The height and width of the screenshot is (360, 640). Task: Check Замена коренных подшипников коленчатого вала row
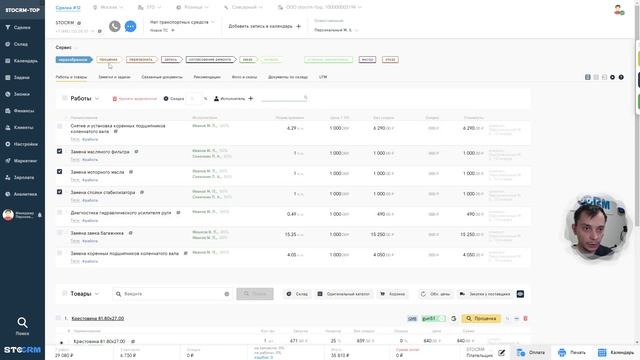[60, 253]
